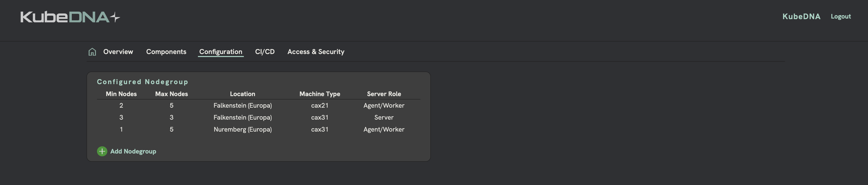Open the Components tab
Viewport: 868px width, 185px height.
click(x=166, y=51)
